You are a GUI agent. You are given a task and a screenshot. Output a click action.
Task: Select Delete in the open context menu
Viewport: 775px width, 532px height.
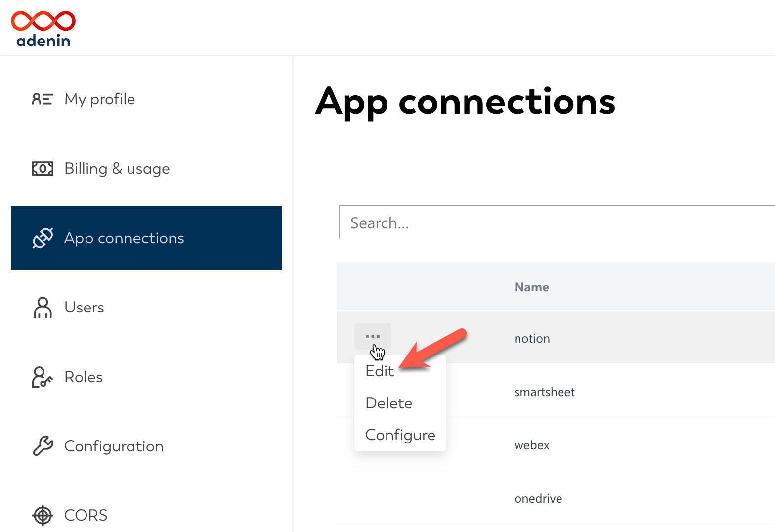388,403
